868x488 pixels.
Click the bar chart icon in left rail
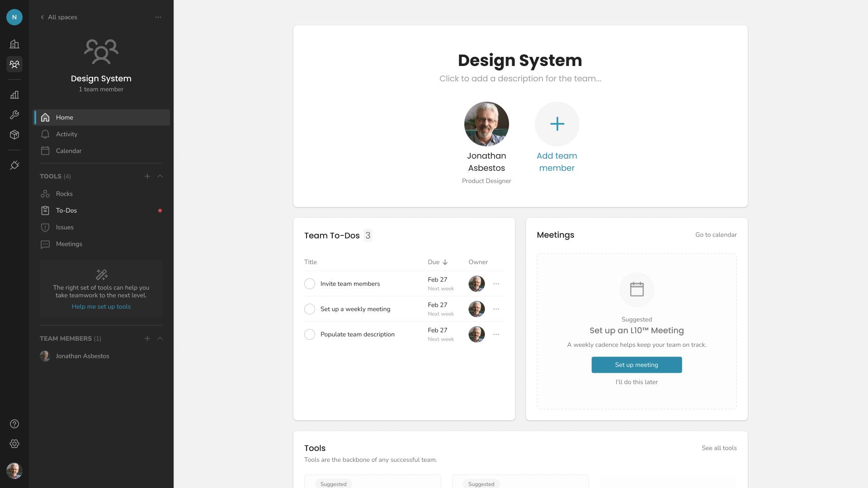tap(14, 95)
